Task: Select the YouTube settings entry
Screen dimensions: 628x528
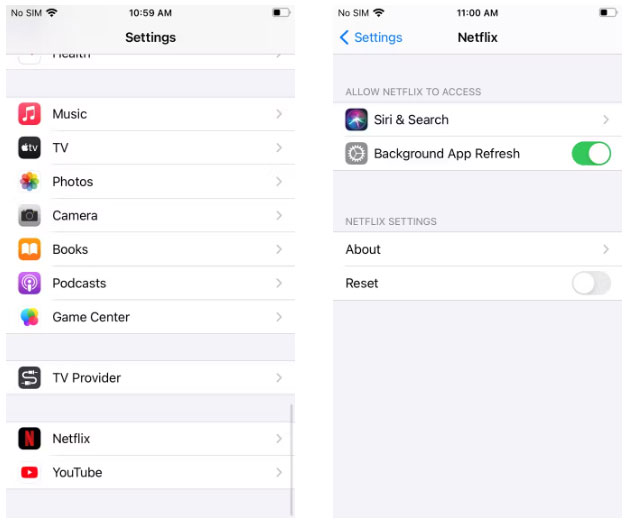Action: (150, 472)
